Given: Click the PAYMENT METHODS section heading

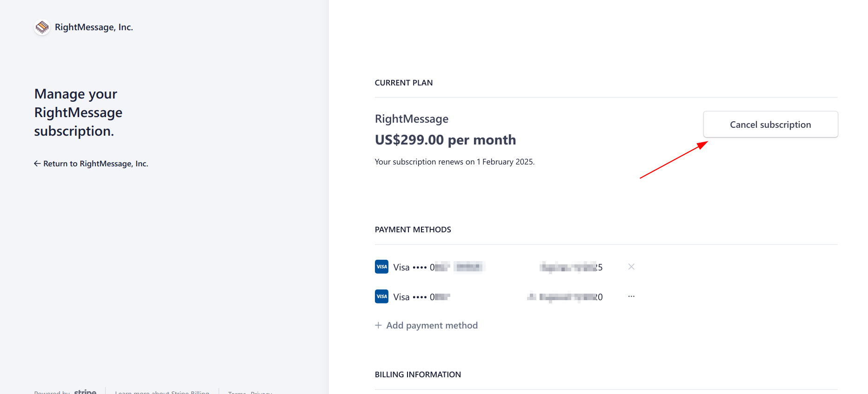Looking at the screenshot, I should point(413,230).
